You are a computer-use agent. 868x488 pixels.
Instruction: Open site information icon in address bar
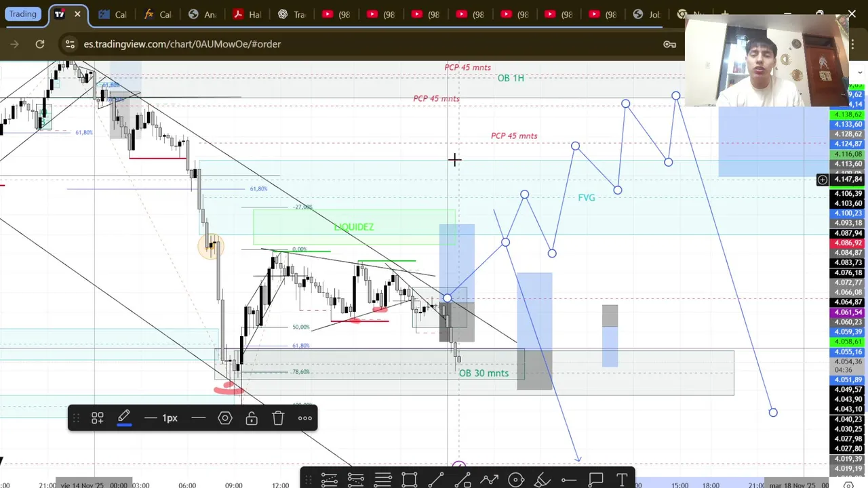70,44
